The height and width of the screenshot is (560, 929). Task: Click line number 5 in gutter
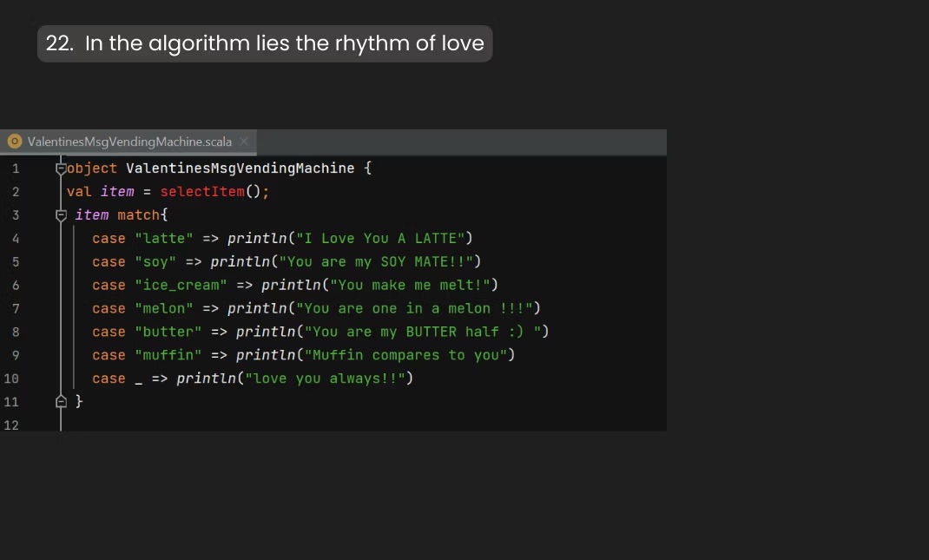click(16, 262)
